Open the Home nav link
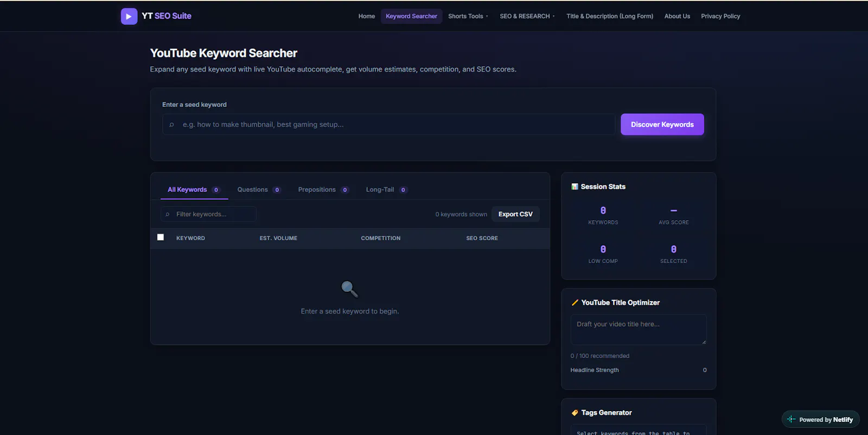868x435 pixels. click(x=367, y=16)
